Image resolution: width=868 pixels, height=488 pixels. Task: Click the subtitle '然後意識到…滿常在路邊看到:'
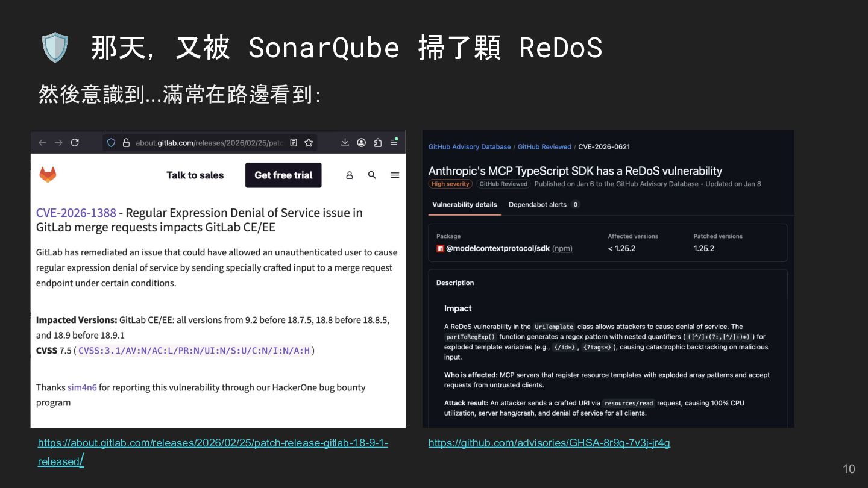(x=179, y=94)
